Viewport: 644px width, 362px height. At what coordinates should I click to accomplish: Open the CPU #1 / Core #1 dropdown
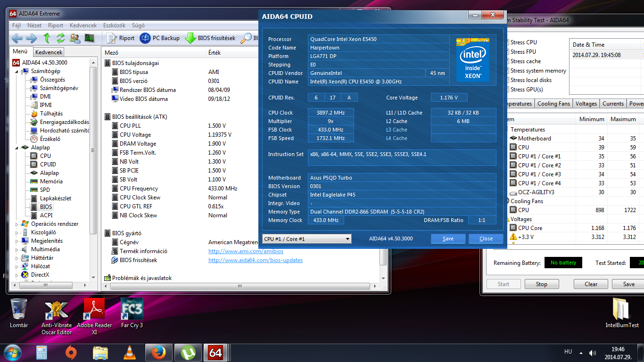click(307, 239)
